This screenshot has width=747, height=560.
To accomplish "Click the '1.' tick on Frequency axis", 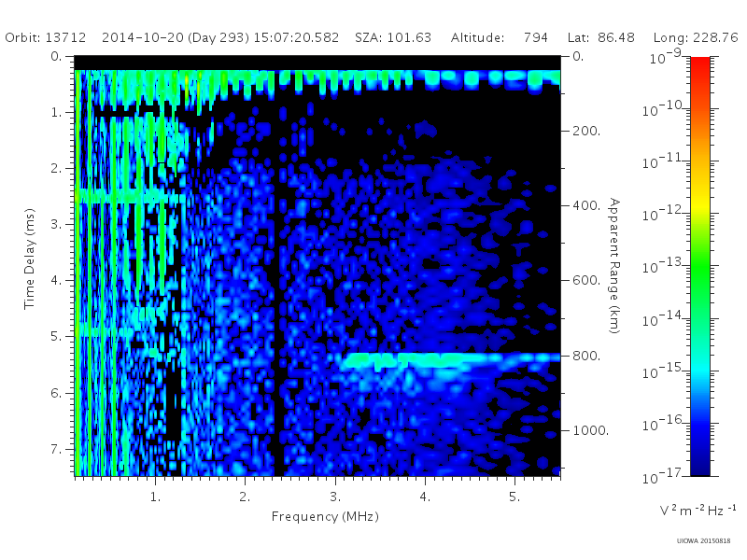I will 155,497.
